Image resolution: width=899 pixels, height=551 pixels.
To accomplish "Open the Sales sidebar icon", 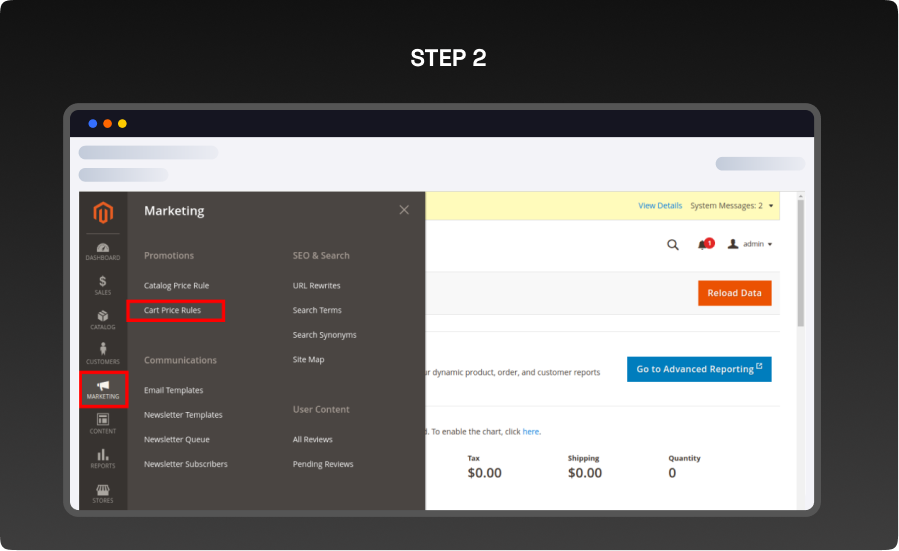I will pyautogui.click(x=103, y=285).
